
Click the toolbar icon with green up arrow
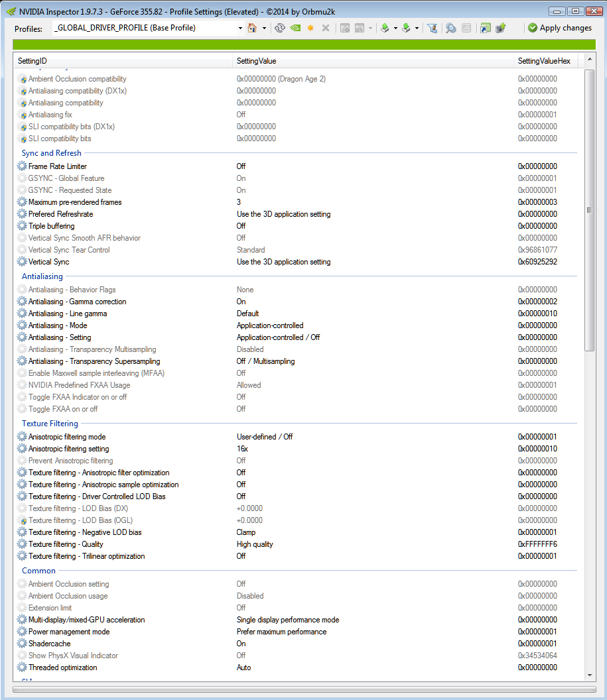pos(501,28)
